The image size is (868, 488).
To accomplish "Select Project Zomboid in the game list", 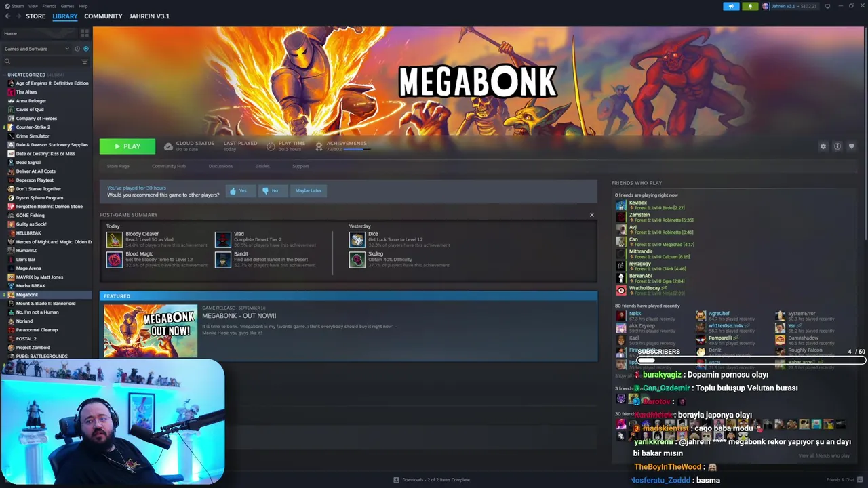I will point(33,348).
